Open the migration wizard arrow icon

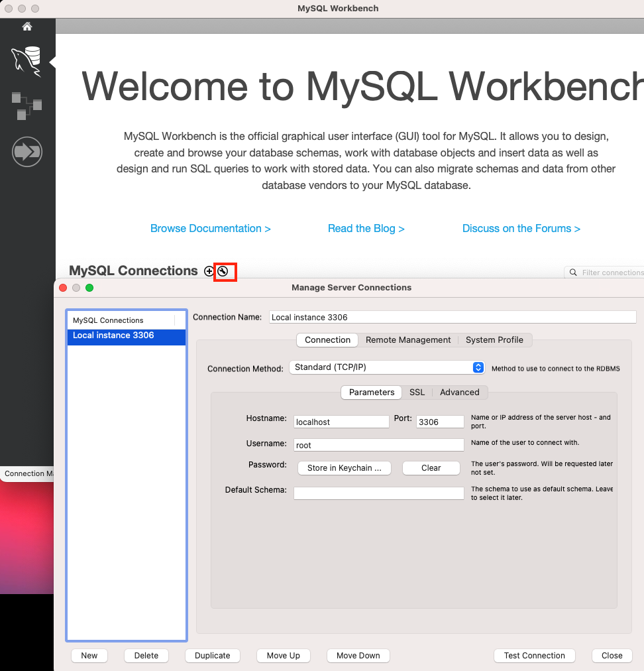[x=27, y=151]
